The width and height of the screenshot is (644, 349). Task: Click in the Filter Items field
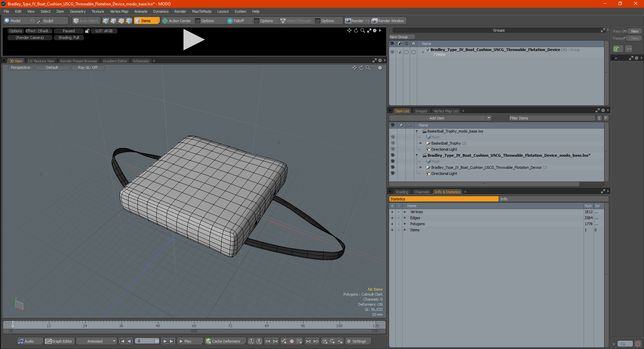[552, 118]
